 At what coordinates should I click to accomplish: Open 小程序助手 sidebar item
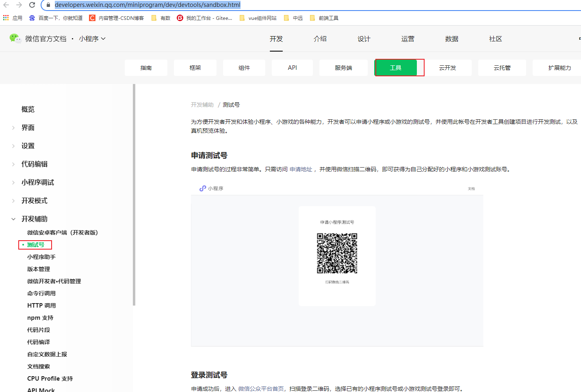[41, 257]
